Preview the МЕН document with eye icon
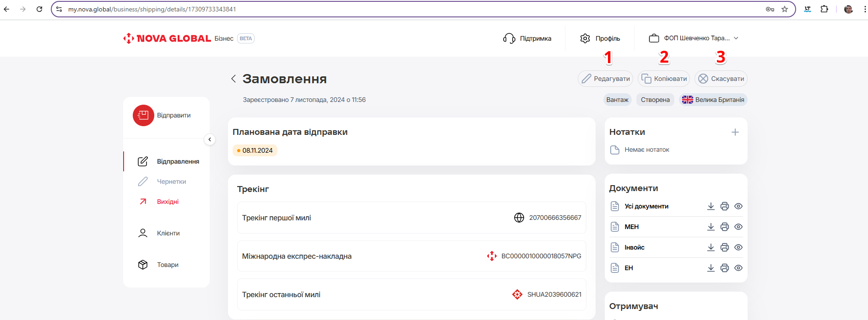This screenshot has width=868, height=320. 738,227
